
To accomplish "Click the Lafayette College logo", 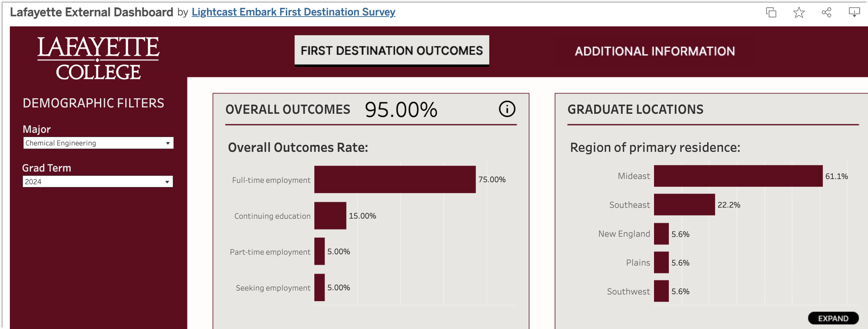I will (98, 58).
